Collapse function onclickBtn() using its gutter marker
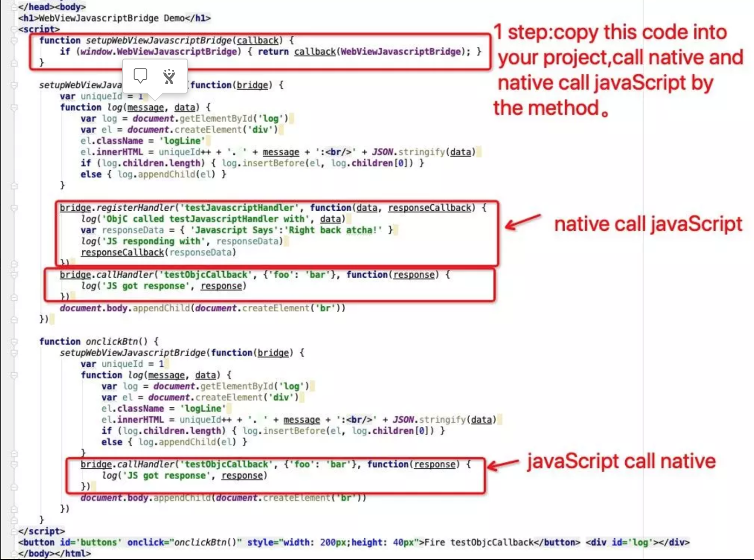This screenshot has width=754, height=560. (x=14, y=341)
